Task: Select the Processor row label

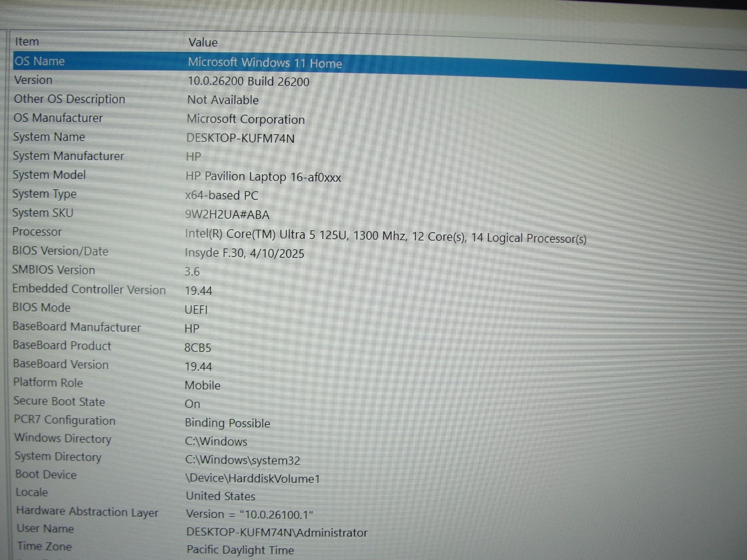Action: point(37,231)
